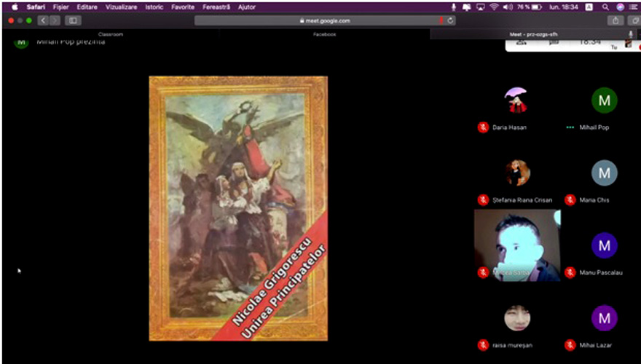Open the Vizualizare menu

pyautogui.click(x=122, y=7)
